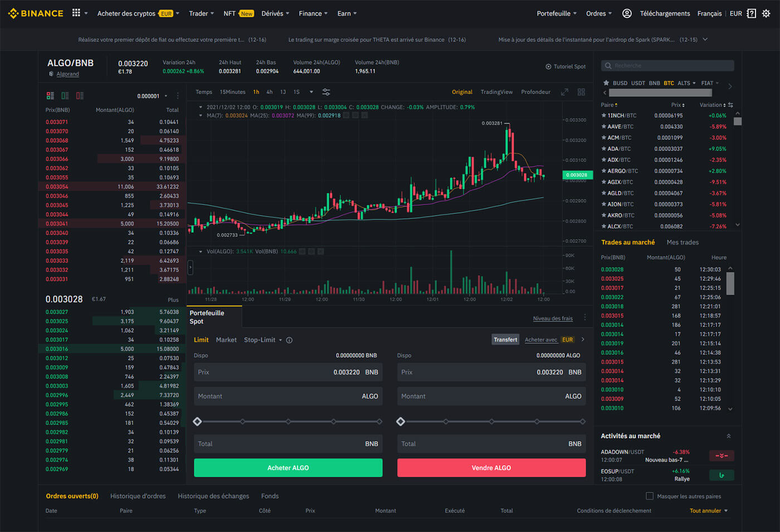Screen dimensions: 780x532
Task: Open Mes trades tab
Action: tap(682, 242)
